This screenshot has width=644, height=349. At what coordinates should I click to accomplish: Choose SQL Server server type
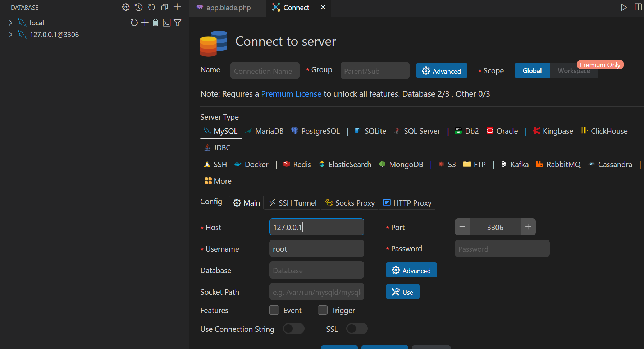417,131
